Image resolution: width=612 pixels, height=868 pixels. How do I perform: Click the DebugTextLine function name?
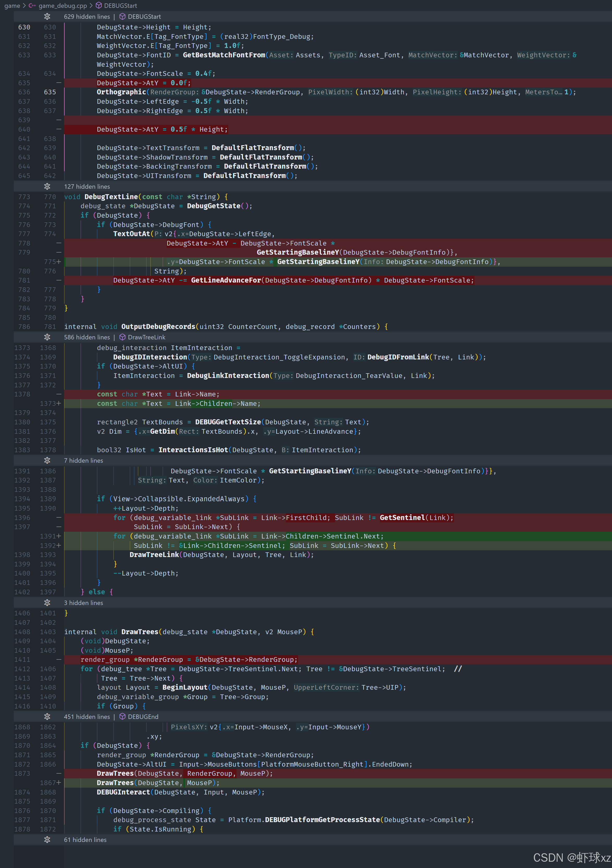[111, 197]
